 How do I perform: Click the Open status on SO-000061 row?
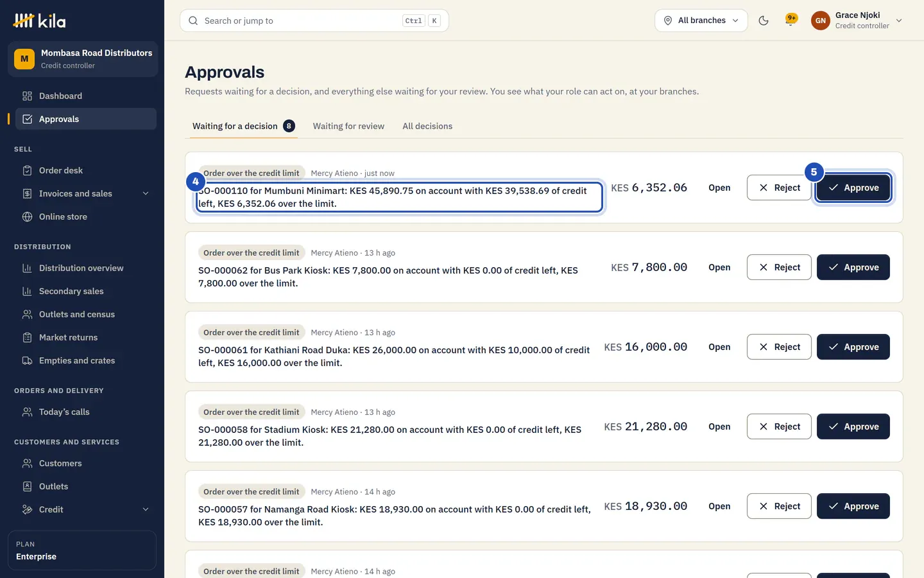click(x=719, y=347)
